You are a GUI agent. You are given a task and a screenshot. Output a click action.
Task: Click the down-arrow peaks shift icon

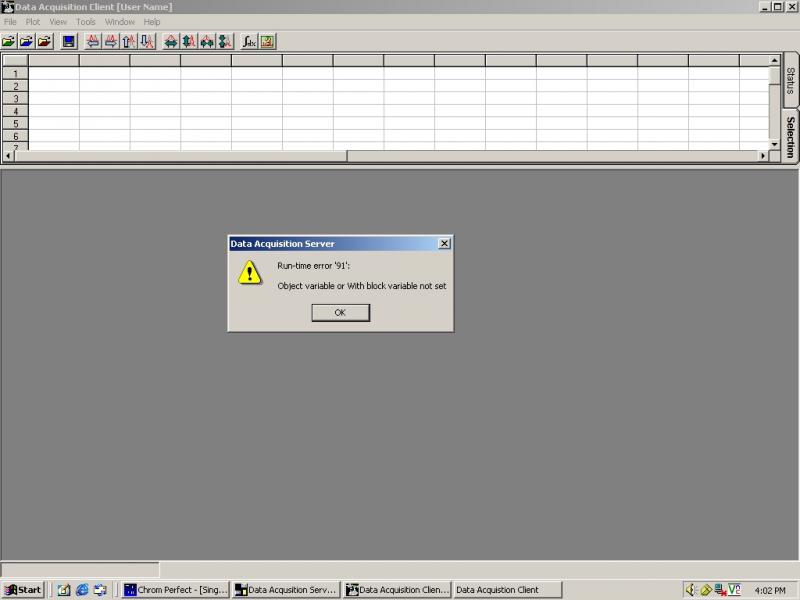pyautogui.click(x=147, y=41)
